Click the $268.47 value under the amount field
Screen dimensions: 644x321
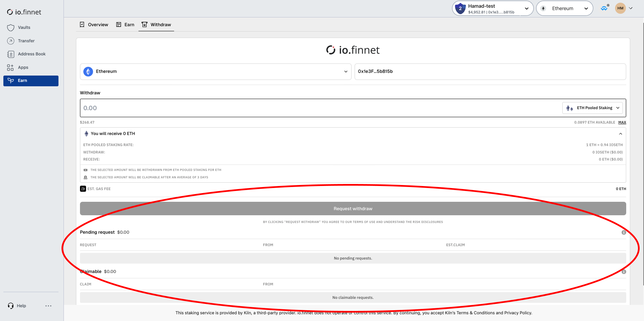click(87, 123)
